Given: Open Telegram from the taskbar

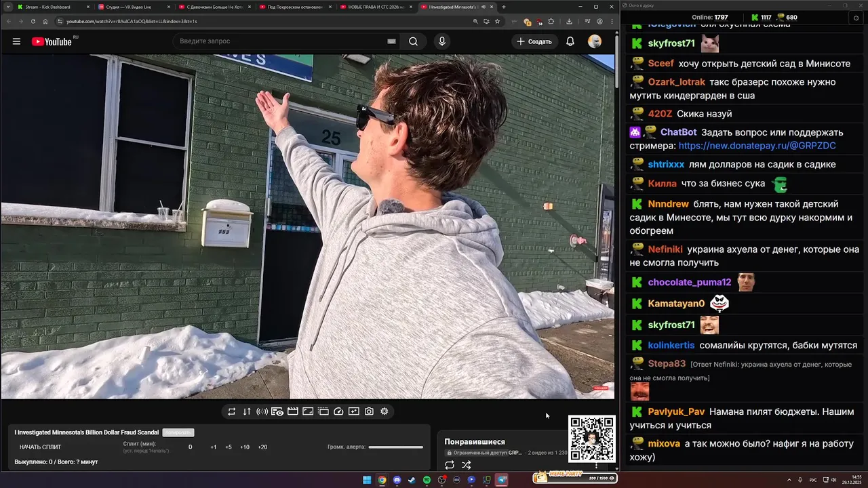Looking at the screenshot, I should [502, 480].
